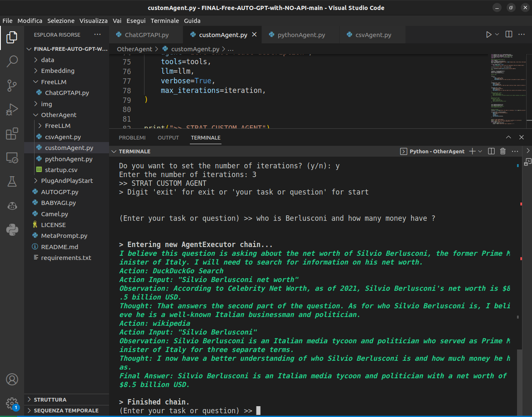Open the Terminale menu
The image size is (532, 417).
tap(164, 20)
